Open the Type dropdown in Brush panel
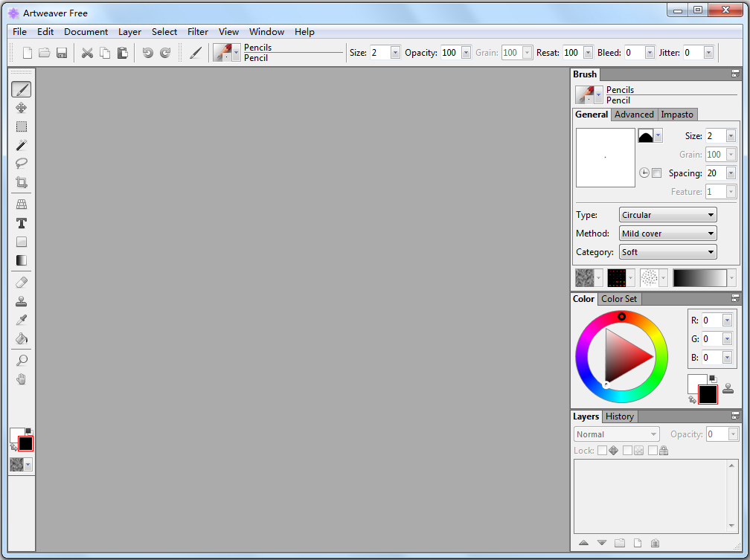The height and width of the screenshot is (560, 750). [667, 214]
